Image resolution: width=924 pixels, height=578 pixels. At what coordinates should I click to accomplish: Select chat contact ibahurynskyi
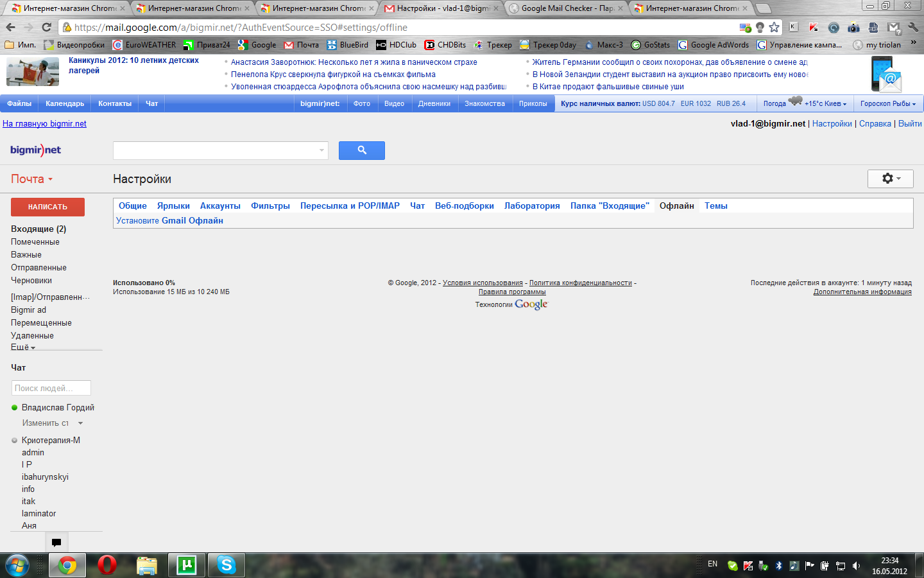click(x=45, y=477)
